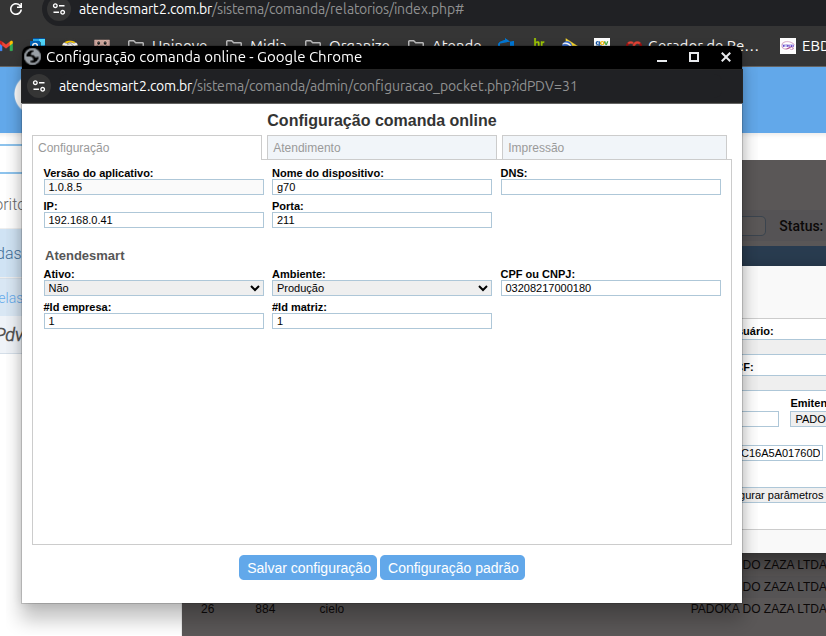Open the Gerador bookmark in bookmarks bar
This screenshot has width=826, height=636.
click(x=693, y=46)
